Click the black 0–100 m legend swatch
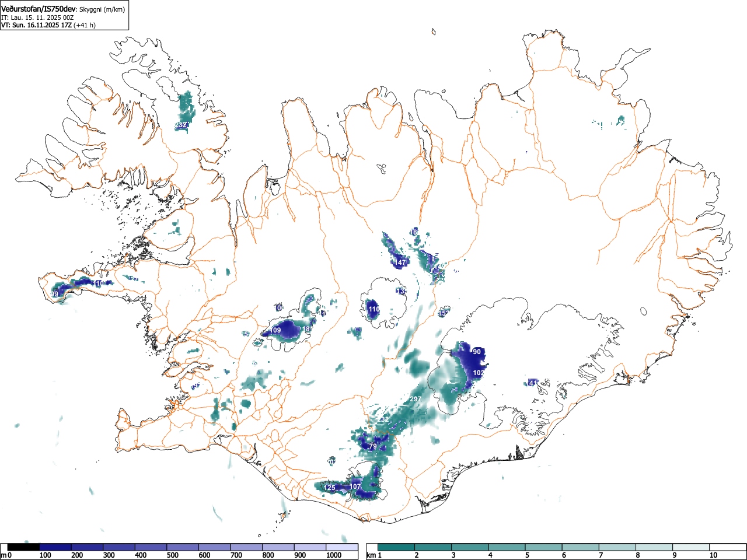This screenshot has width=747, height=560. pyautogui.click(x=23, y=547)
